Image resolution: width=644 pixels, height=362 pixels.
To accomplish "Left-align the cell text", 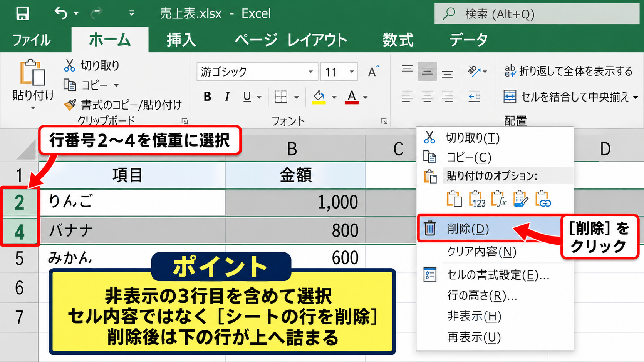I will pos(407,97).
